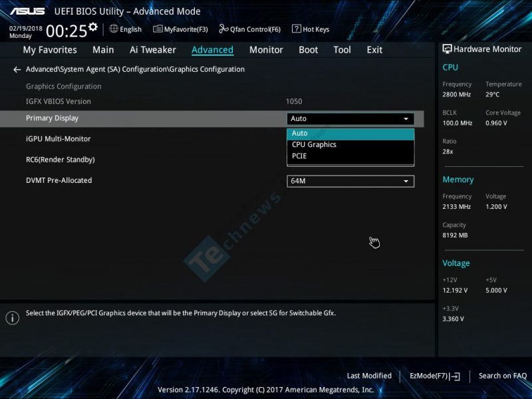The width and height of the screenshot is (532, 399).
Task: Open the Boot tab
Action: 308,50
